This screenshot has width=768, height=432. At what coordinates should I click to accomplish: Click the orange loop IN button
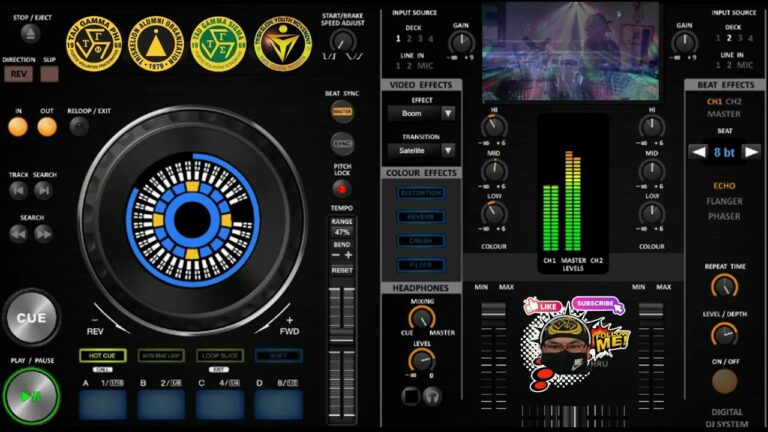(x=18, y=127)
